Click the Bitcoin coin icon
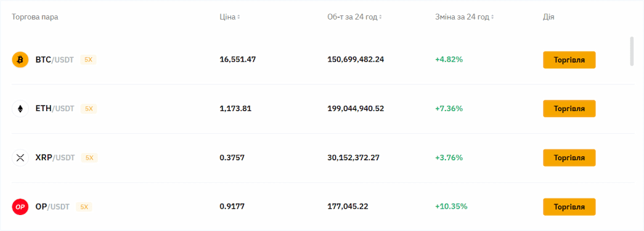Image resolution: width=644 pixels, height=231 pixels. click(20, 60)
